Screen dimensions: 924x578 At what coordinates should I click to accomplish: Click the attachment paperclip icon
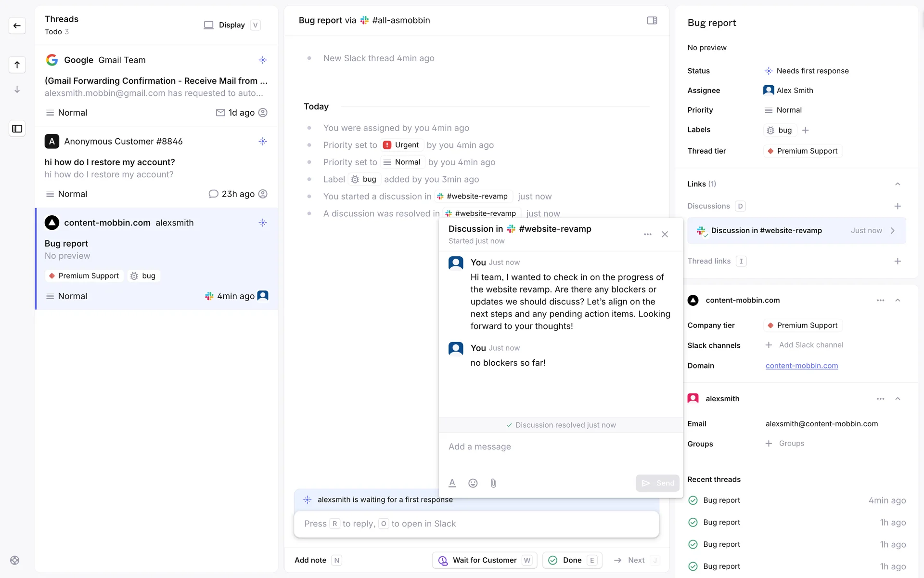(x=493, y=483)
